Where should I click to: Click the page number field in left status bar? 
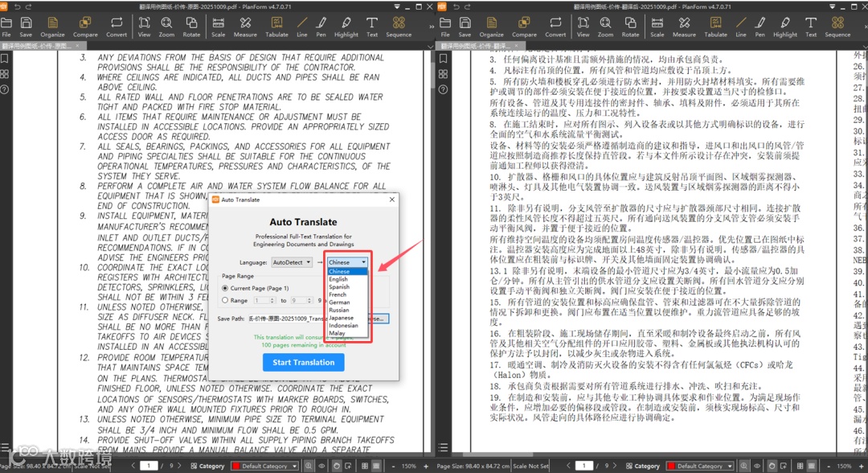149,466
